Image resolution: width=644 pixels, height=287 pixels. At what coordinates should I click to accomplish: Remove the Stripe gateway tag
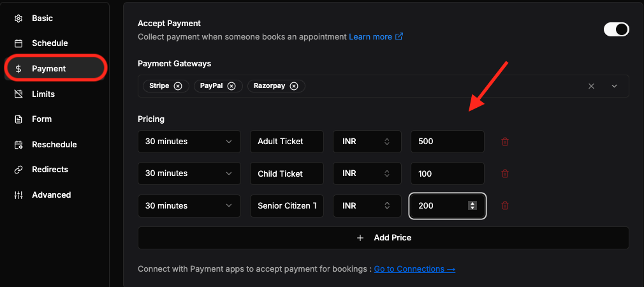pyautogui.click(x=177, y=86)
